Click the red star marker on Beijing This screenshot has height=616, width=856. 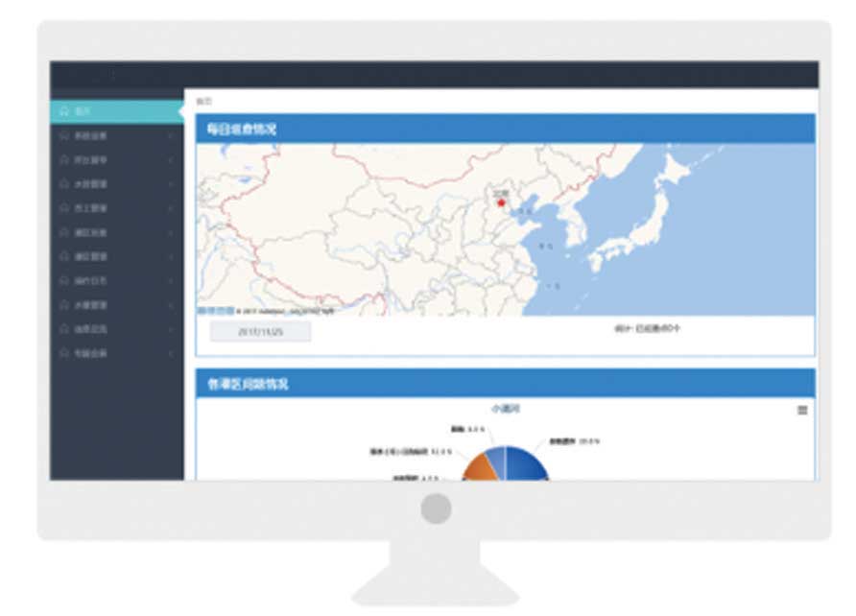(x=500, y=202)
